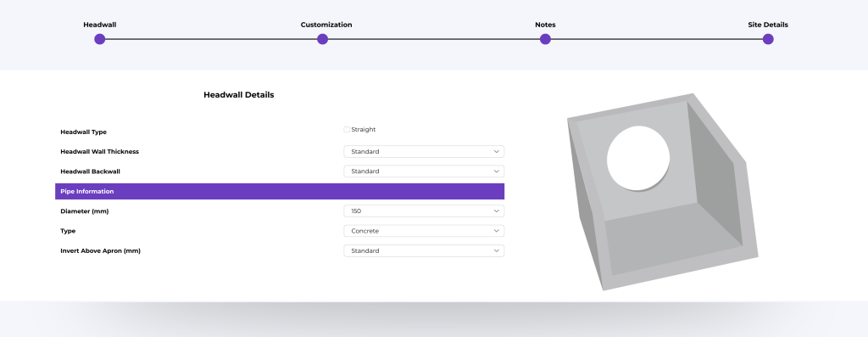Click the chevron arrow of Headwall Backwall select
The height and width of the screenshot is (337, 868).
(x=497, y=171)
